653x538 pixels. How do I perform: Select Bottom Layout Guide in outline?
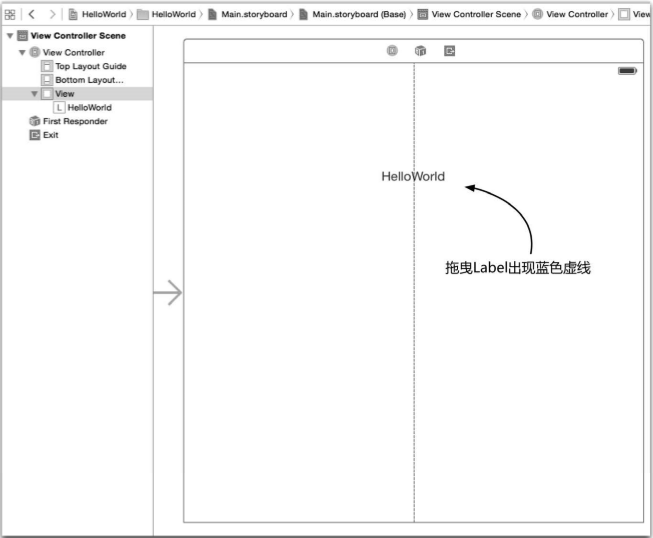click(88, 80)
